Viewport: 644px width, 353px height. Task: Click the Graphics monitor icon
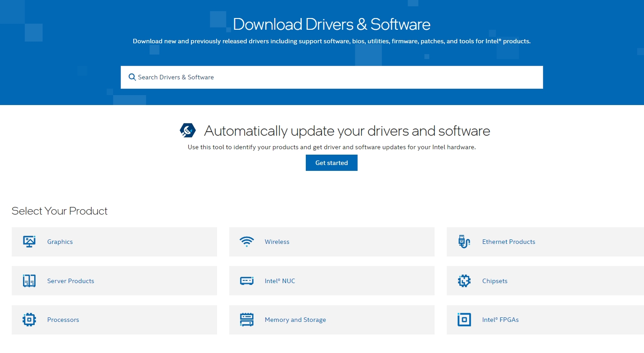(29, 242)
